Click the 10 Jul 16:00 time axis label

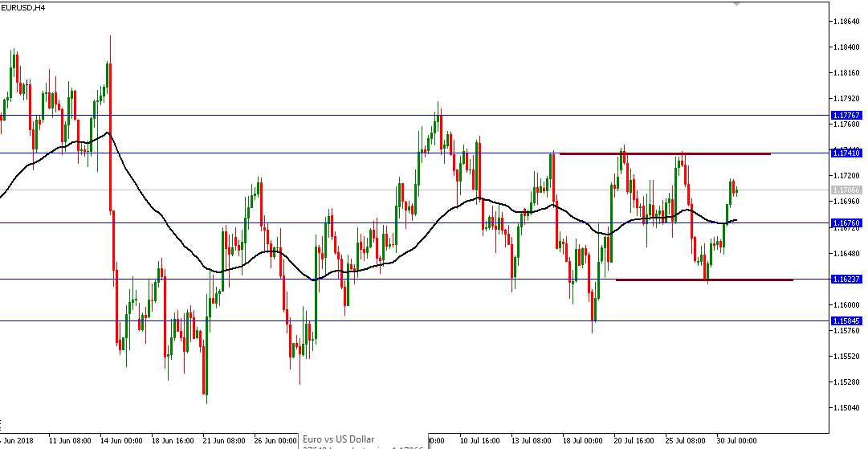pos(482,441)
